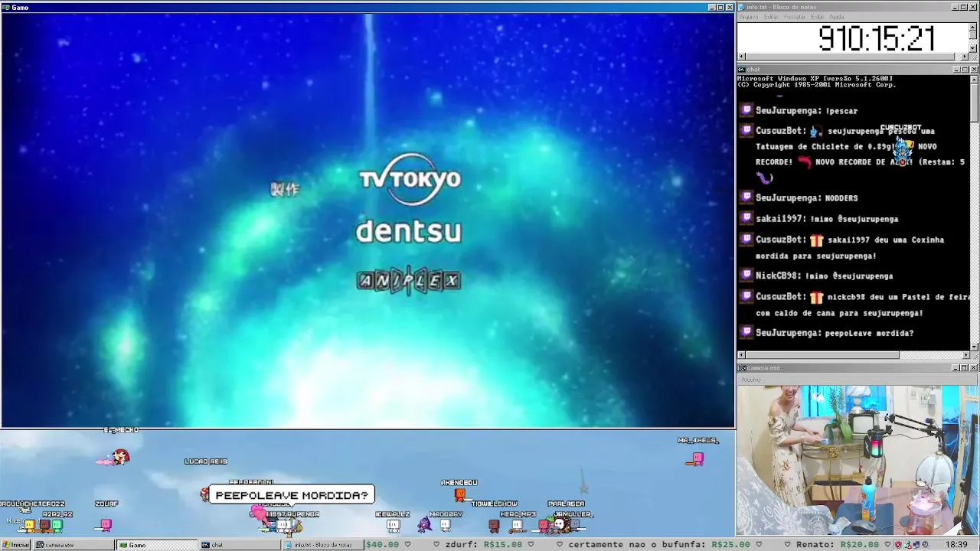
Task: Click the Game window title bar icon
Action: point(6,7)
